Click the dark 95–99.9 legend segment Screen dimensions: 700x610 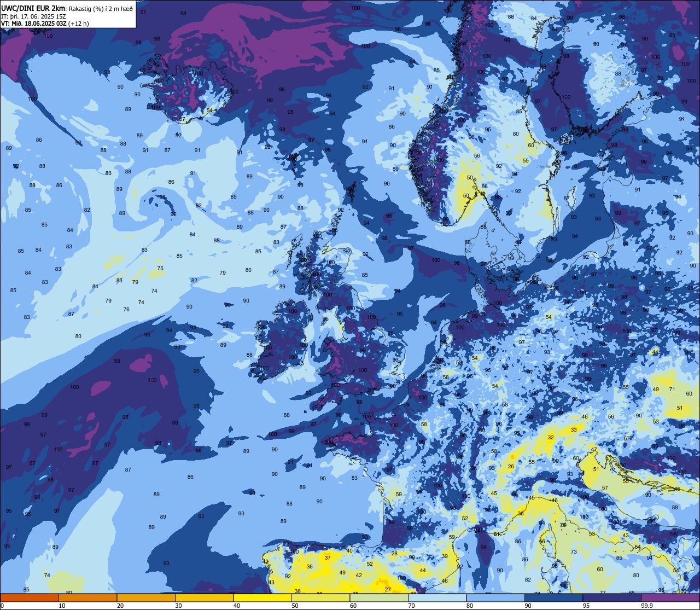point(612,597)
